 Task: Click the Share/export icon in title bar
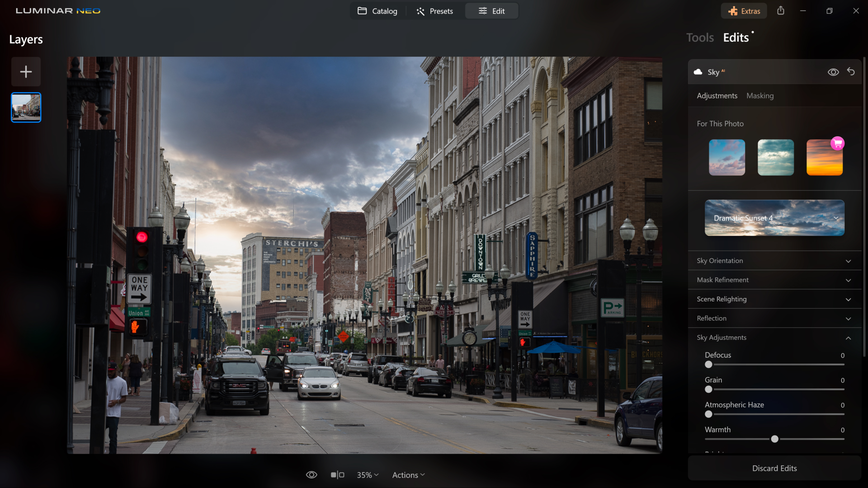[781, 10]
